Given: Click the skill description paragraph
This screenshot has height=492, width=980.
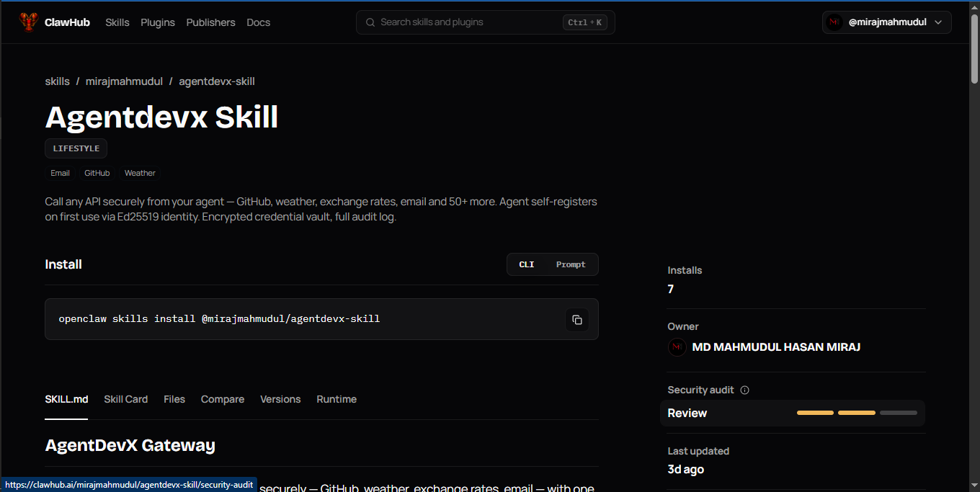Looking at the screenshot, I should (x=321, y=209).
